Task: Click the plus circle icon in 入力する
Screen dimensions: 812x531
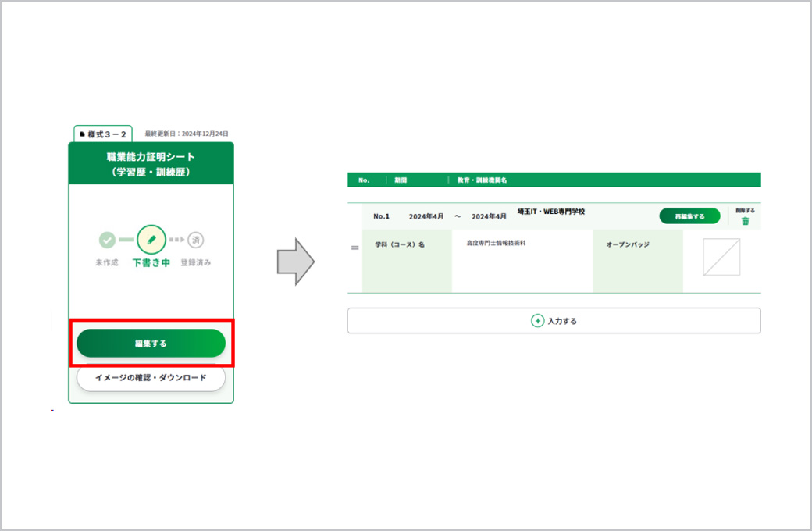Action: [x=537, y=321]
